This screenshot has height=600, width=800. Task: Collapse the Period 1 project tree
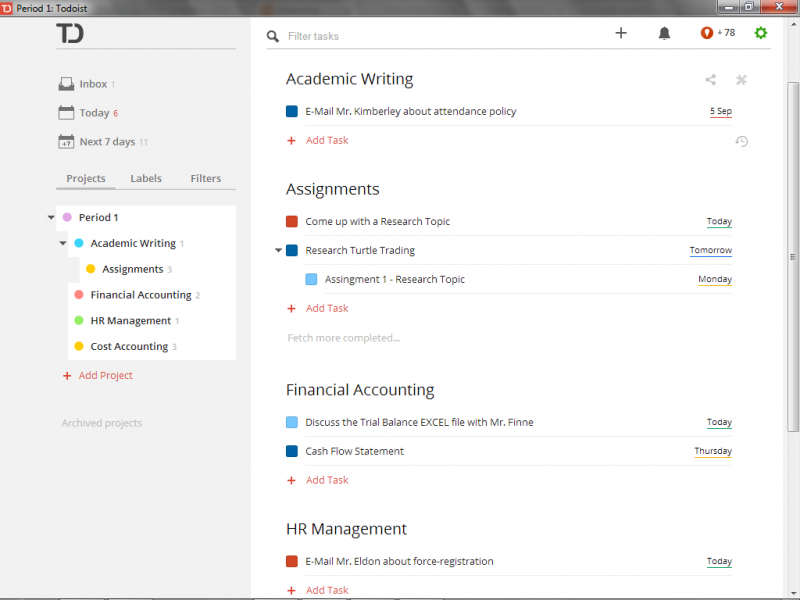(51, 217)
